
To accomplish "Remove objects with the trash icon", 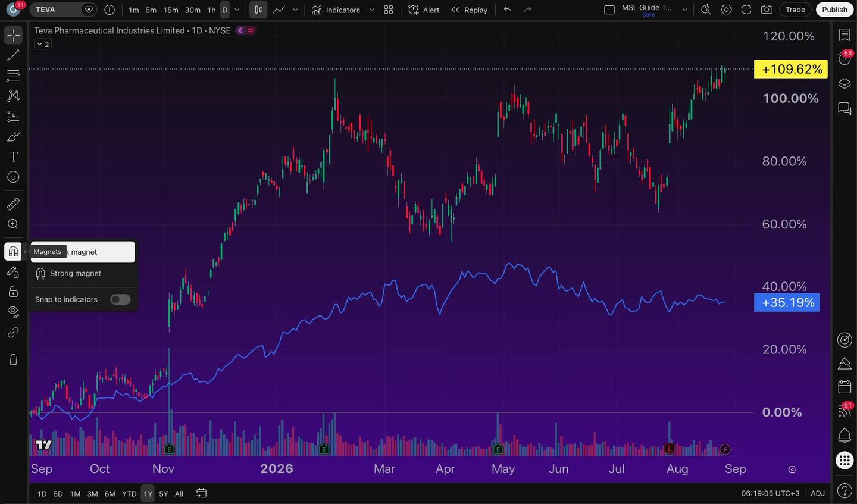I will tap(13, 359).
